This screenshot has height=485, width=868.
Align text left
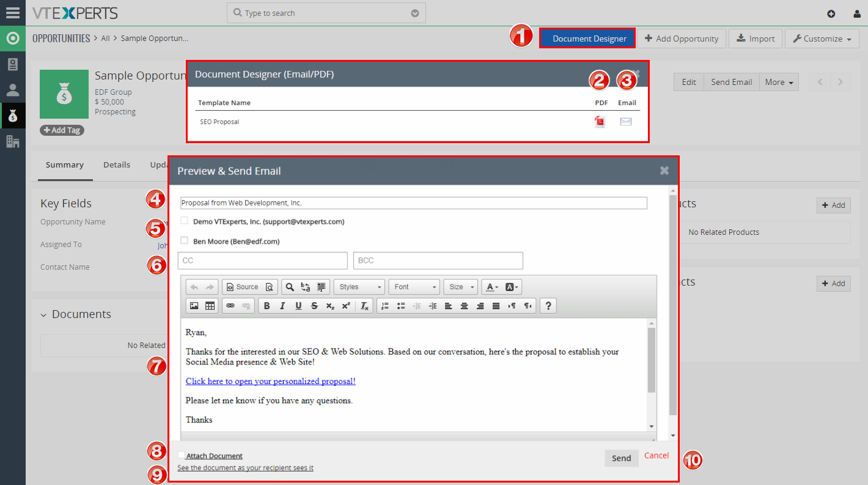pyautogui.click(x=449, y=306)
